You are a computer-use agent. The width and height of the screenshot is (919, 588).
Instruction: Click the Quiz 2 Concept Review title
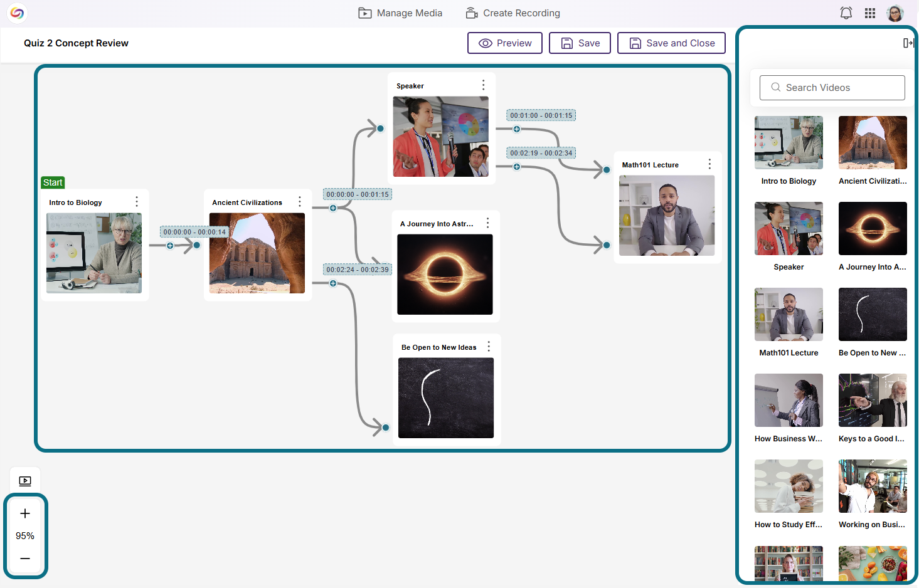coord(76,43)
